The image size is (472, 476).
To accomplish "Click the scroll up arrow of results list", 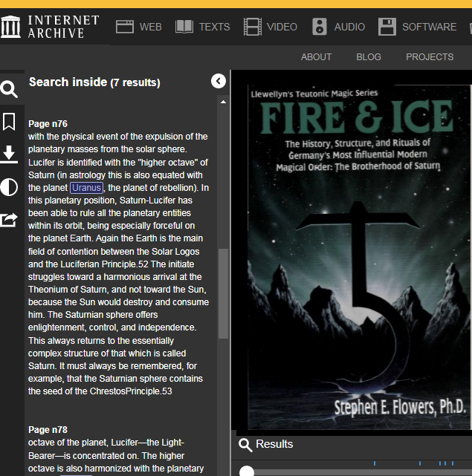I will (x=224, y=102).
